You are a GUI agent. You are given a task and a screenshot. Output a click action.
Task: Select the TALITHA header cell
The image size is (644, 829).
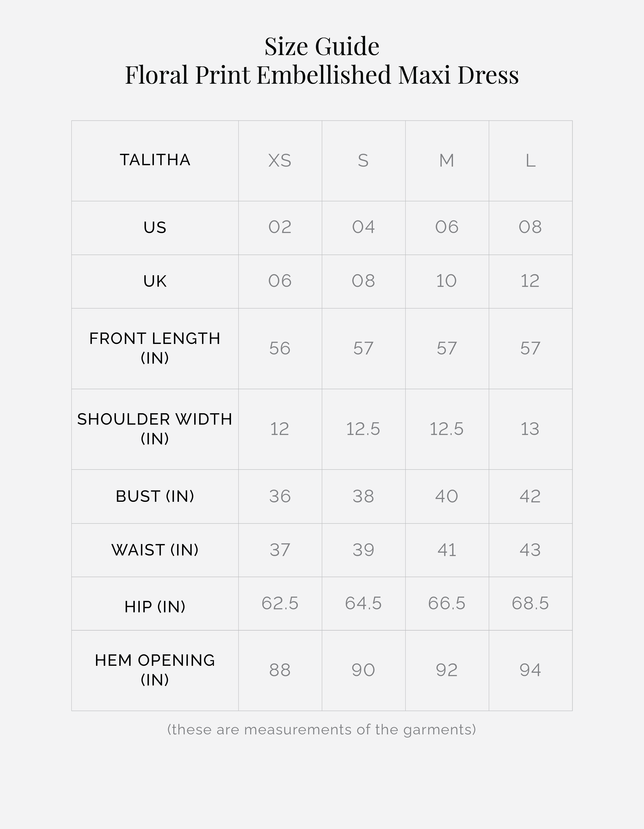(x=155, y=160)
